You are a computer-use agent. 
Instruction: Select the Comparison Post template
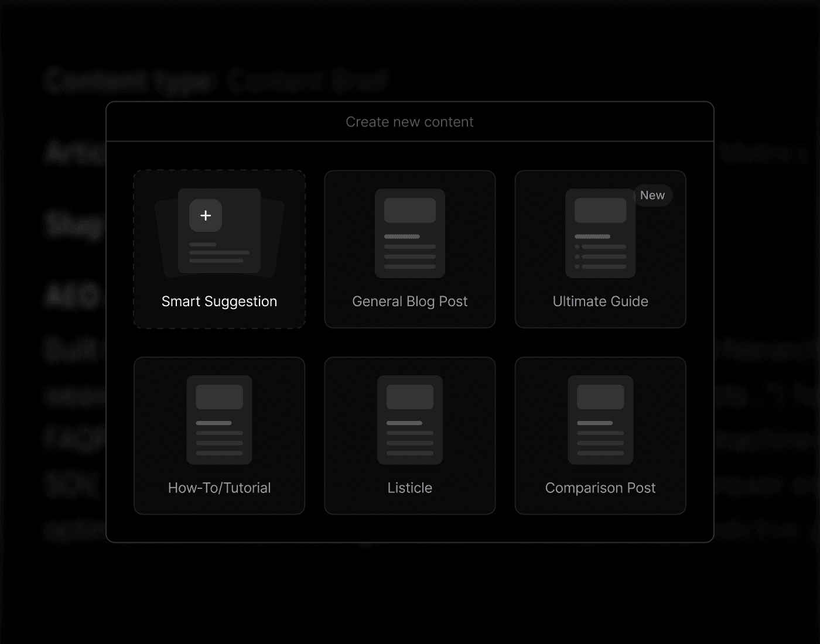[x=600, y=435]
